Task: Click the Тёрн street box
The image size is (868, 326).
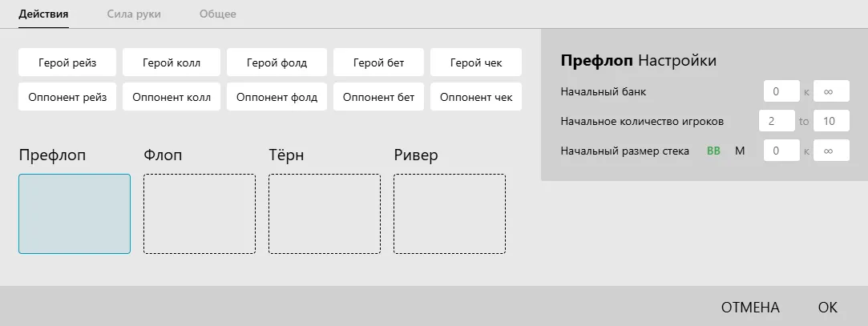Action: [325, 214]
